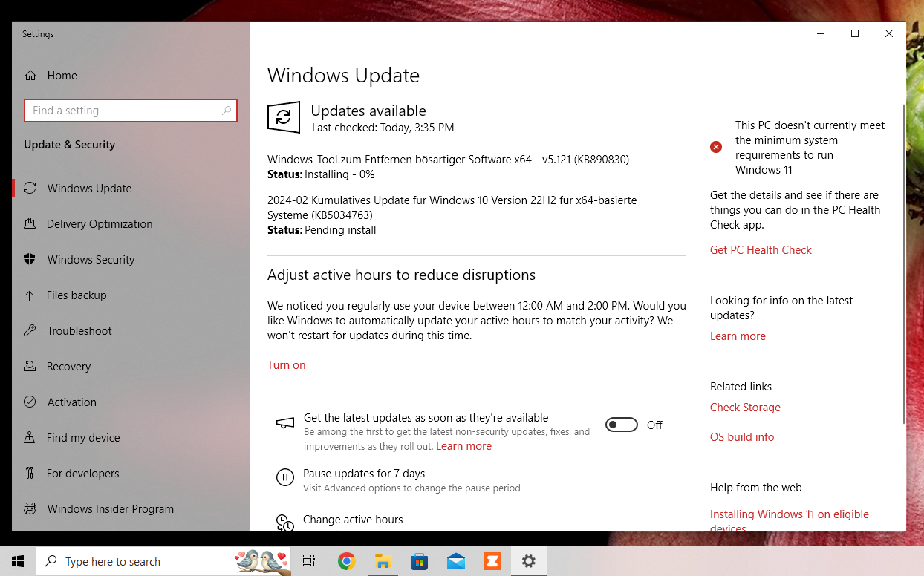This screenshot has height=576, width=924.
Task: Click the Windows Insider Program cat icon
Action: [x=30, y=509]
